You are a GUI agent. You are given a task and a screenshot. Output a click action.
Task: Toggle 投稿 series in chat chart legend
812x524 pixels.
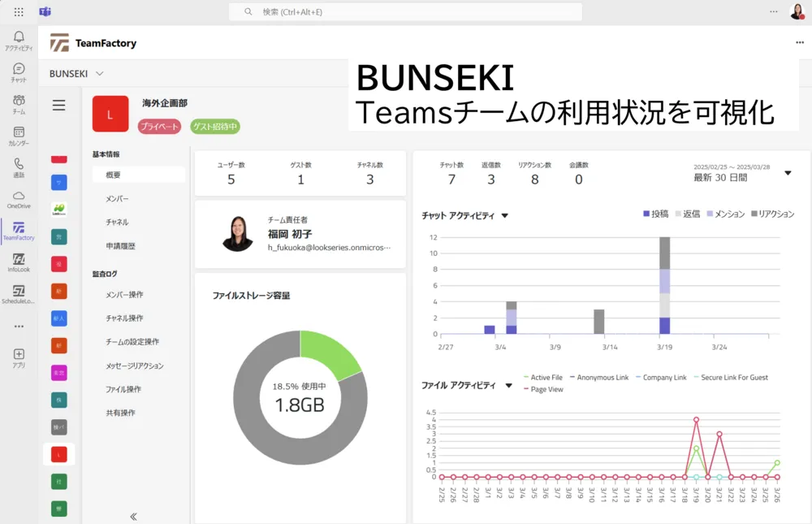655,214
